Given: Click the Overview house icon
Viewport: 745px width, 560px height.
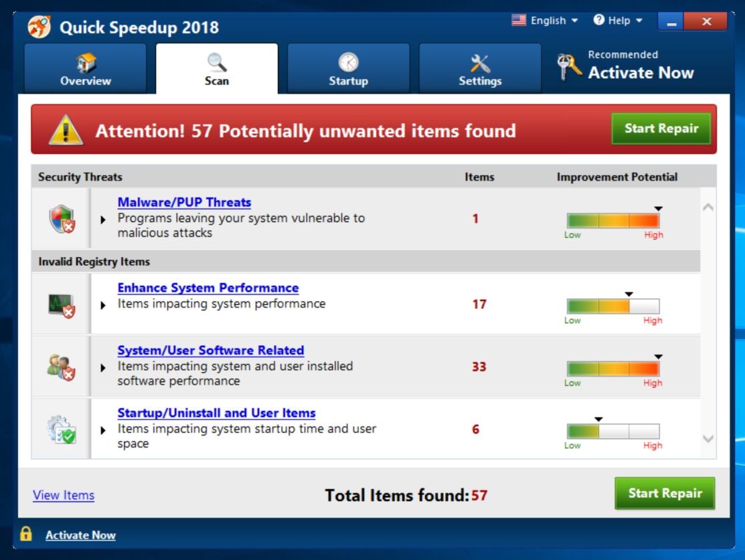Looking at the screenshot, I should point(86,62).
